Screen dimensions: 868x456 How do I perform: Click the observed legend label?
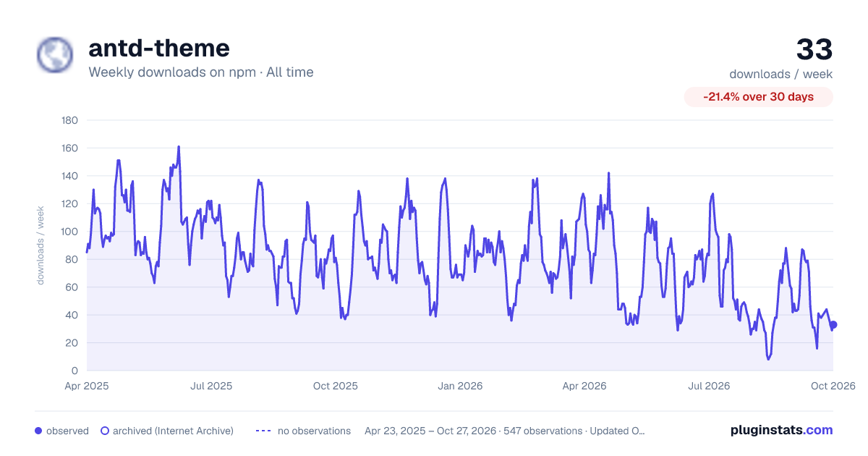tap(67, 431)
